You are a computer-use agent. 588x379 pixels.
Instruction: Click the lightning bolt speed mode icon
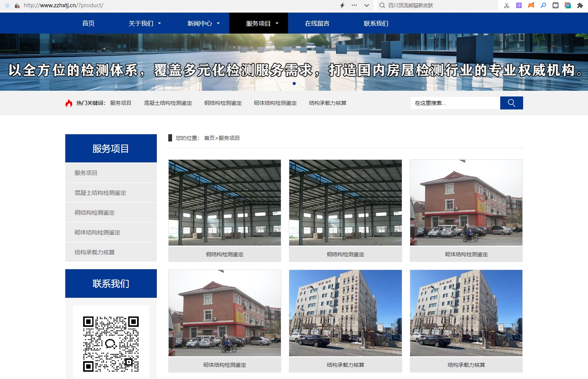coord(342,5)
